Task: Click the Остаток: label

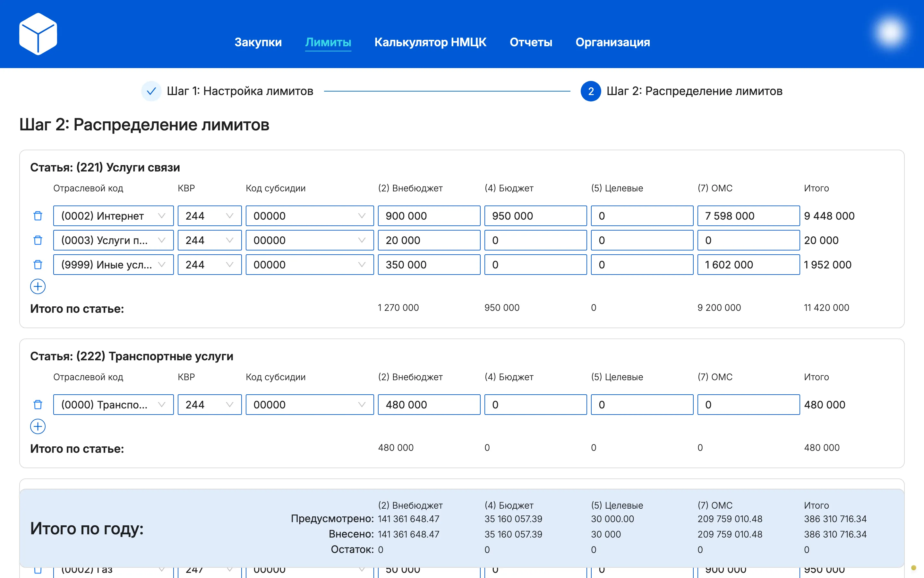Action: 352,549
